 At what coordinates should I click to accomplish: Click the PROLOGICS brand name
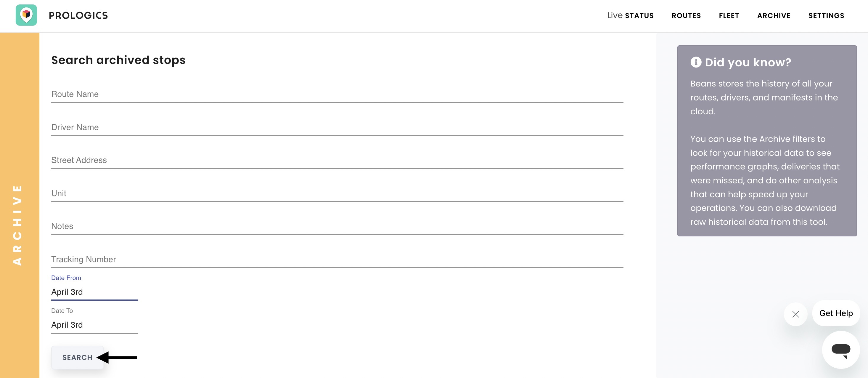[x=78, y=15]
